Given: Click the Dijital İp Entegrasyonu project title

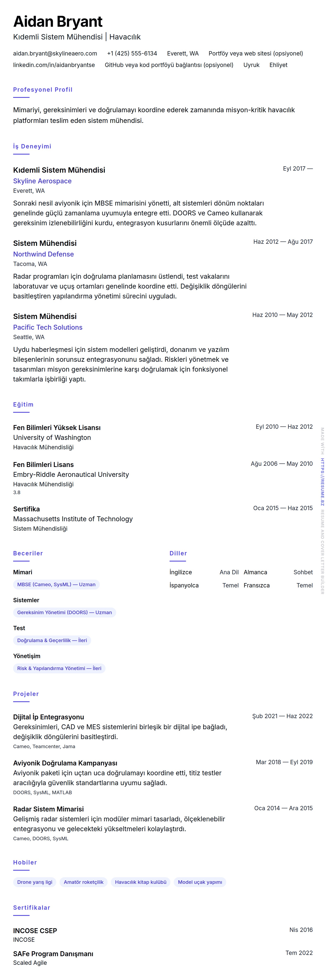Looking at the screenshot, I should [x=49, y=717].
